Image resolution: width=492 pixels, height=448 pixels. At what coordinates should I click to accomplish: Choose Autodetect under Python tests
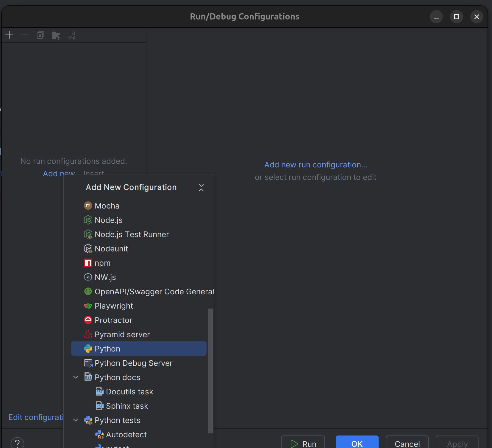126,435
